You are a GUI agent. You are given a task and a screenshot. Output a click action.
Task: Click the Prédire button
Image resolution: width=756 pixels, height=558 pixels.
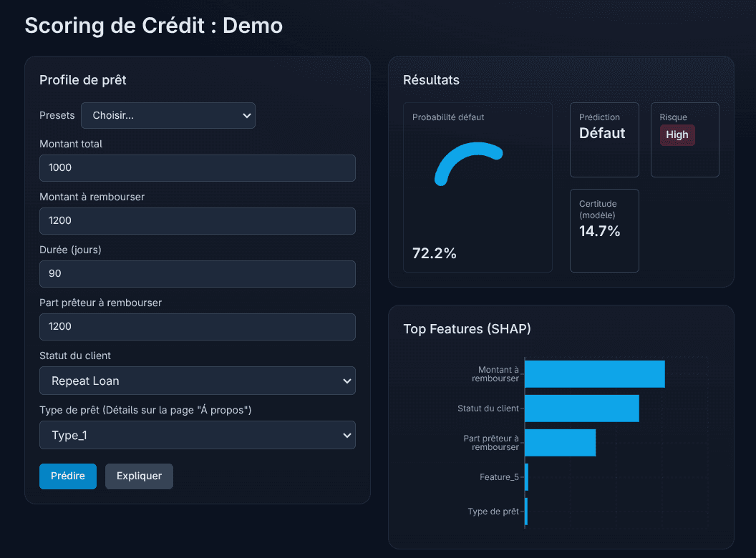tap(67, 476)
